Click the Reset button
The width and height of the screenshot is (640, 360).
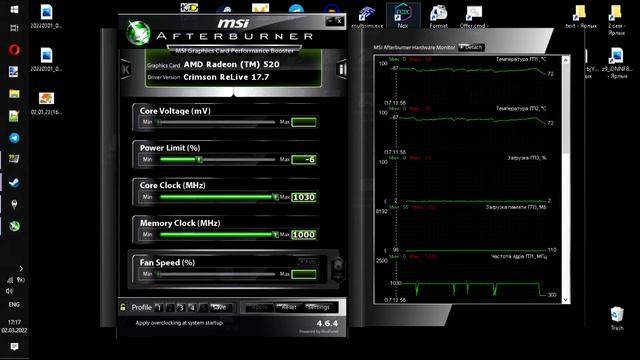point(289,307)
